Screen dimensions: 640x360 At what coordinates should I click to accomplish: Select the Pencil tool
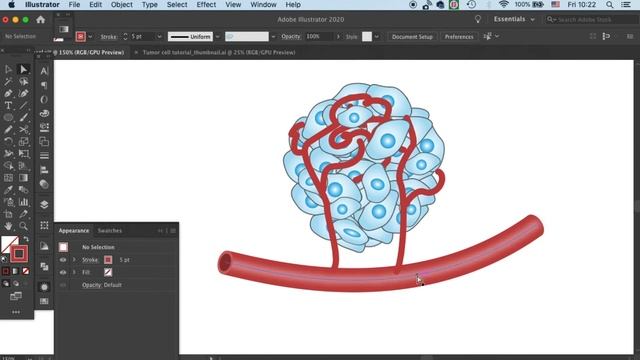coord(8,130)
